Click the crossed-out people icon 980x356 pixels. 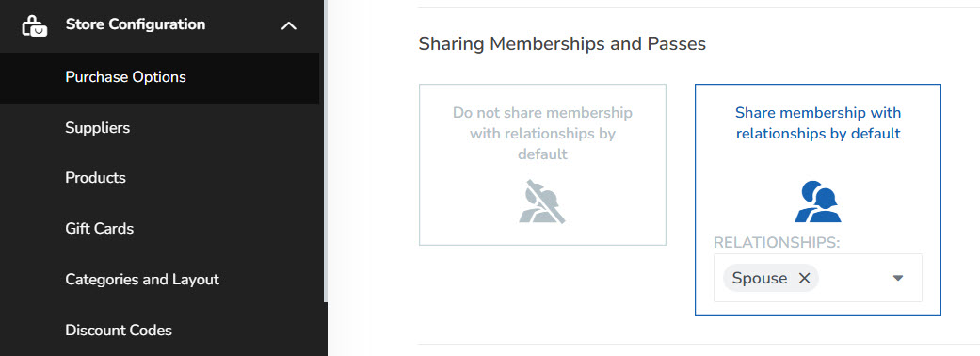click(542, 202)
